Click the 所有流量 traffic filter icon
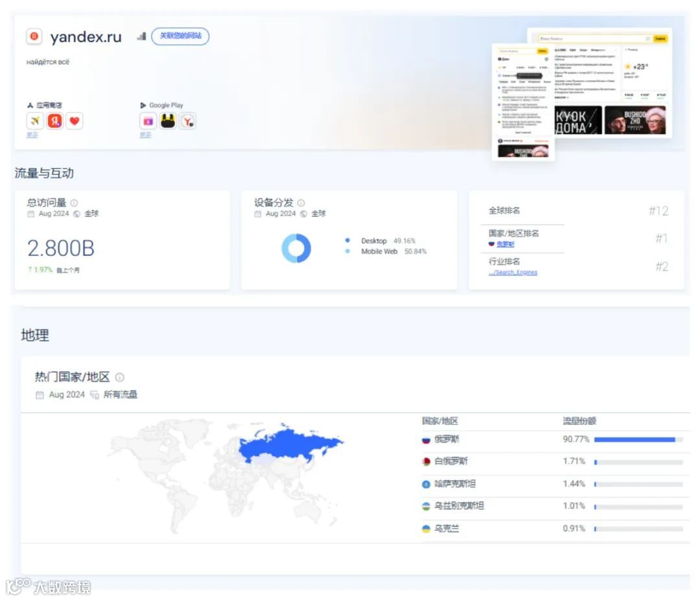700x600 pixels. coord(94,395)
